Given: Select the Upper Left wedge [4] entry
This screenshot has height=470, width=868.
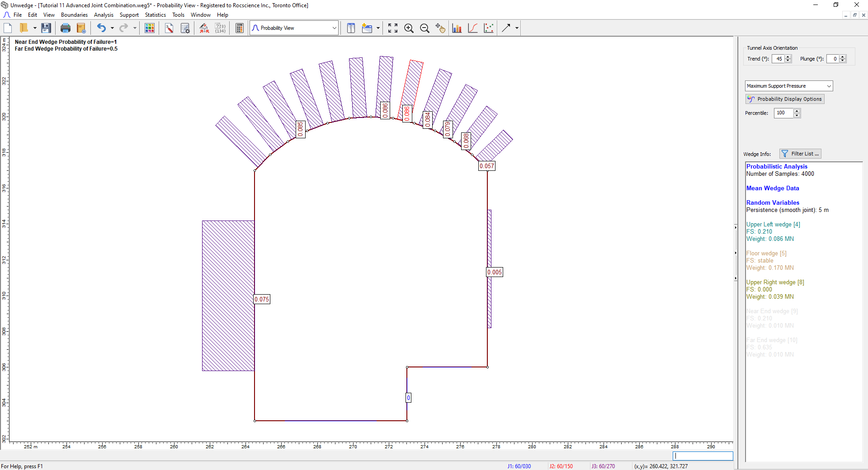Looking at the screenshot, I should click(773, 225).
